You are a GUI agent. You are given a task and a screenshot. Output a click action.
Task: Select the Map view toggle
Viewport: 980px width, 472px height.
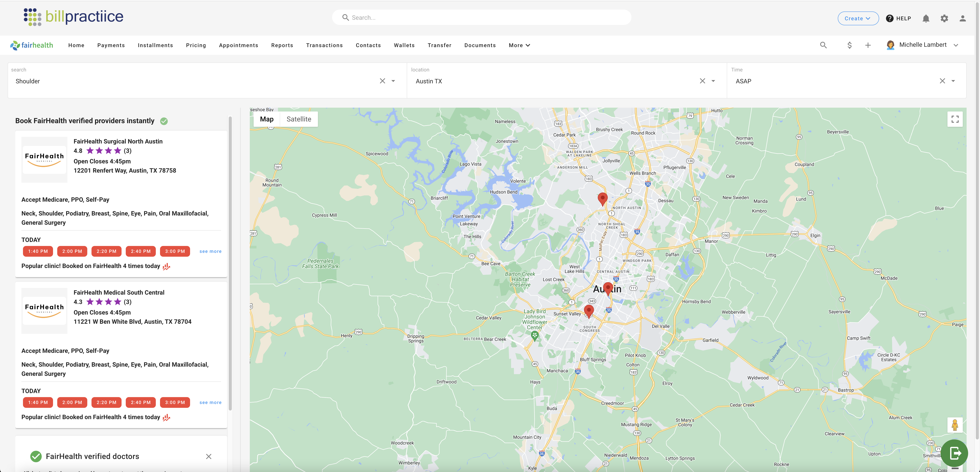[x=267, y=119]
